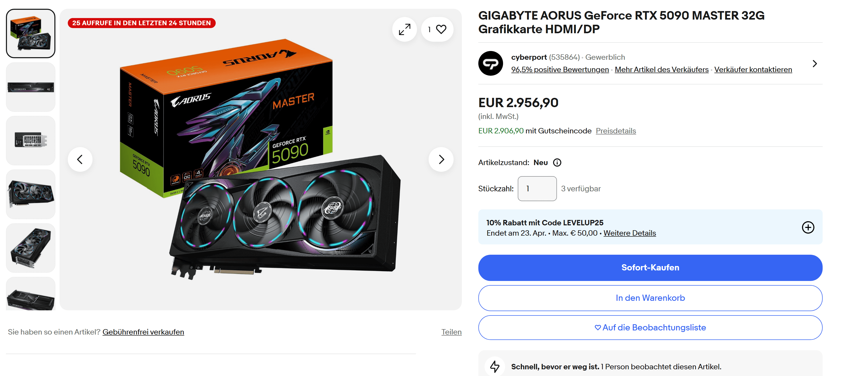
Task: Select the first box-and-card thumbnail
Action: click(31, 33)
